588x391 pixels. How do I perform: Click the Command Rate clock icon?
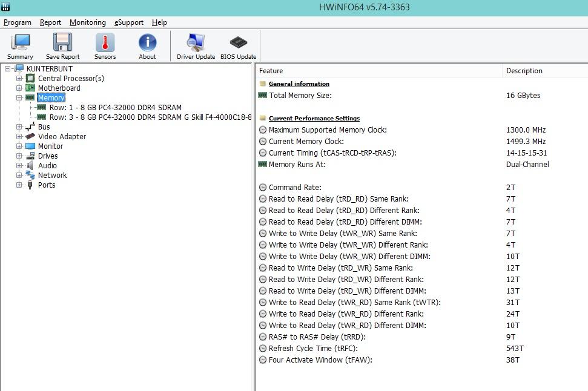click(x=263, y=188)
